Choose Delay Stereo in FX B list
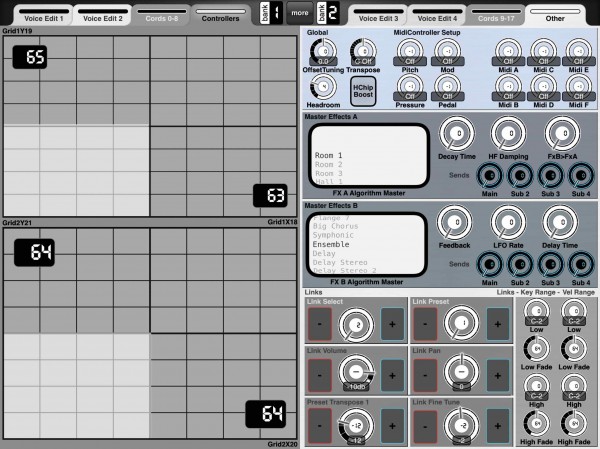 (340, 263)
